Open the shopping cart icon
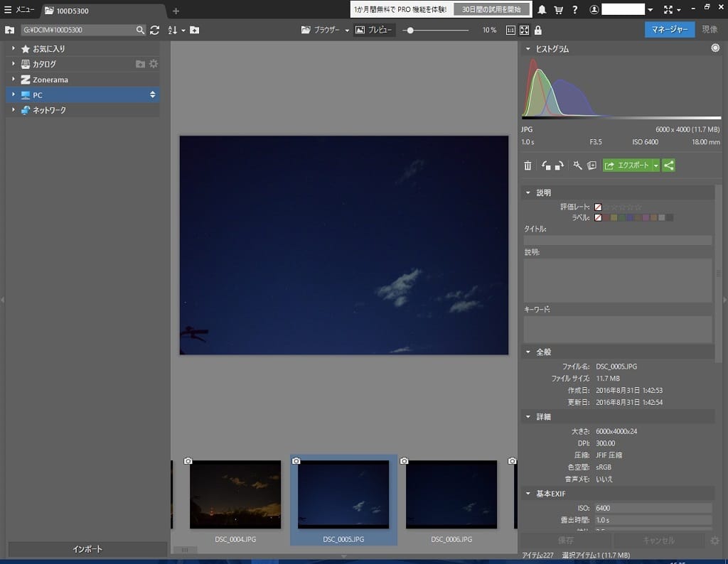 pyautogui.click(x=558, y=10)
